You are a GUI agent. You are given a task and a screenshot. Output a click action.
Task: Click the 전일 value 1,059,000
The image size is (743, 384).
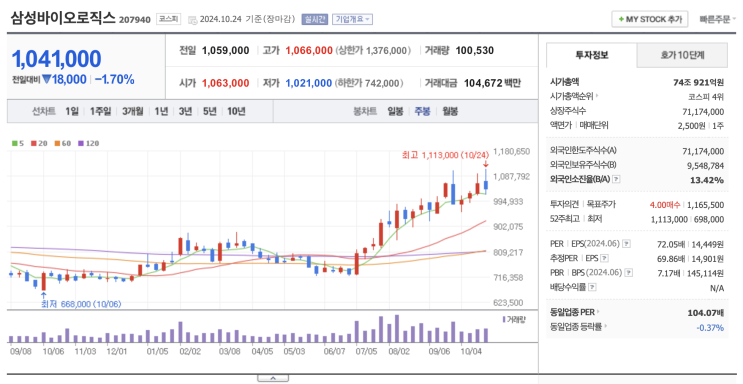226,51
